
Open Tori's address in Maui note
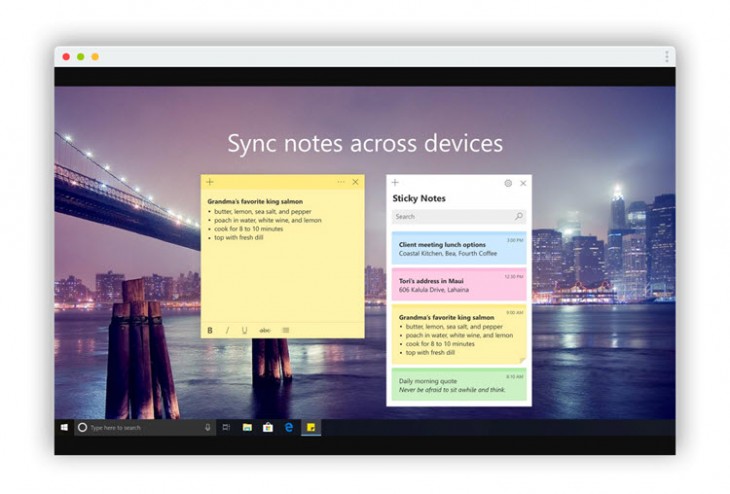click(x=459, y=284)
